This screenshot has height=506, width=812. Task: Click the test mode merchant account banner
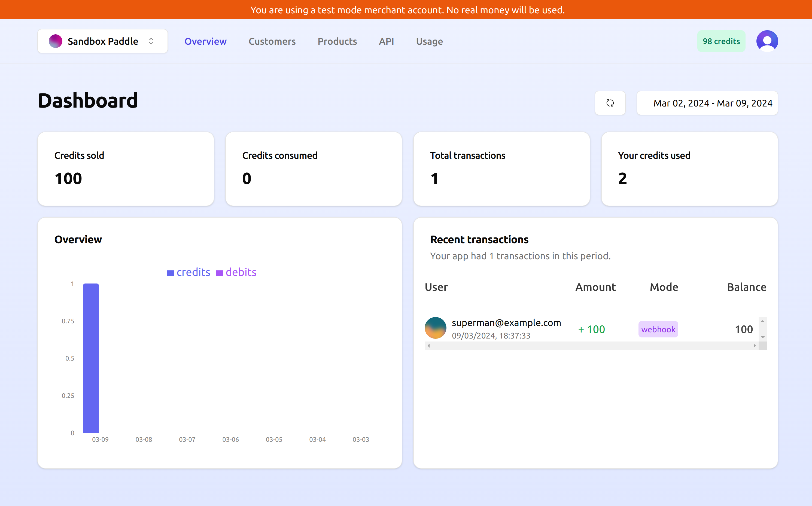tap(406, 10)
